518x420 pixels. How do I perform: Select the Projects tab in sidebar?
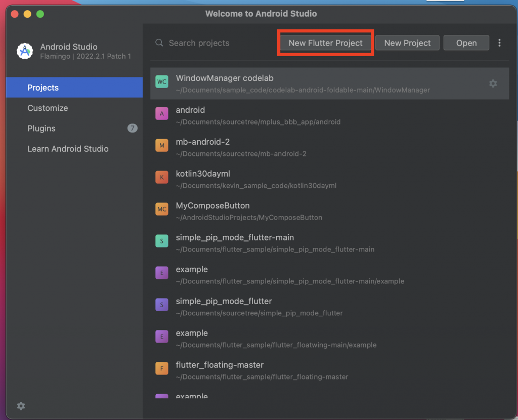coord(74,88)
